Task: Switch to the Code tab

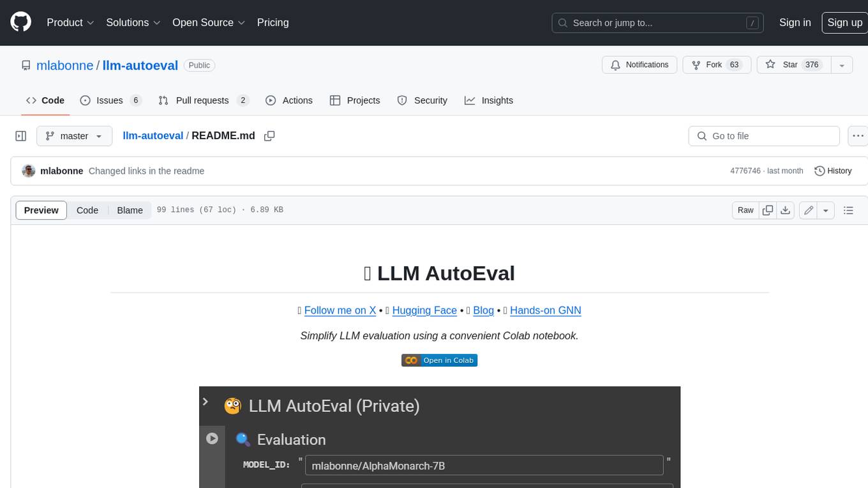Action: pos(45,100)
